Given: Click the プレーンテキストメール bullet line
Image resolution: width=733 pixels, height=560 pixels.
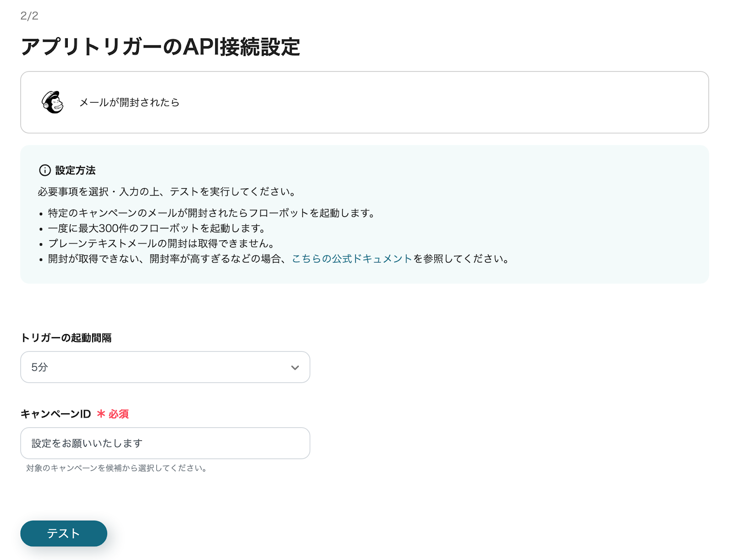Looking at the screenshot, I should 161,243.
